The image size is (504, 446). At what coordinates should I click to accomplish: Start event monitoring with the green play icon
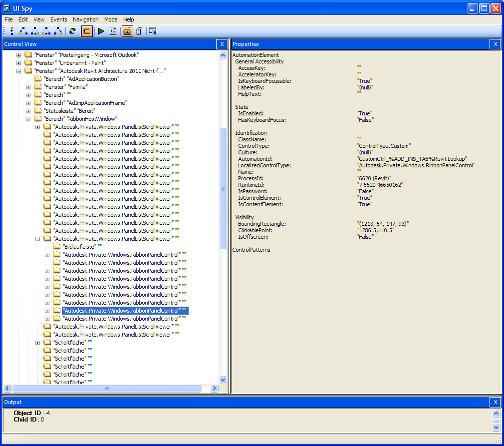pos(101,31)
